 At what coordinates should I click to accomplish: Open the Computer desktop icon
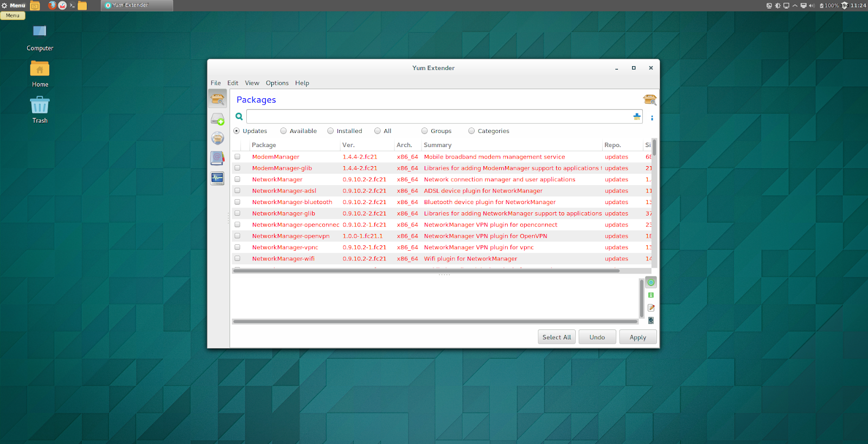[x=40, y=37]
